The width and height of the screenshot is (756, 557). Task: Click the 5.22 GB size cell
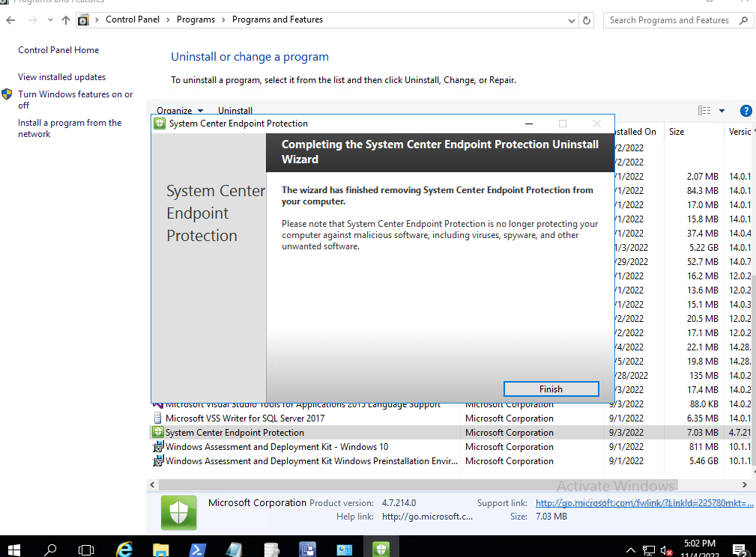click(704, 248)
